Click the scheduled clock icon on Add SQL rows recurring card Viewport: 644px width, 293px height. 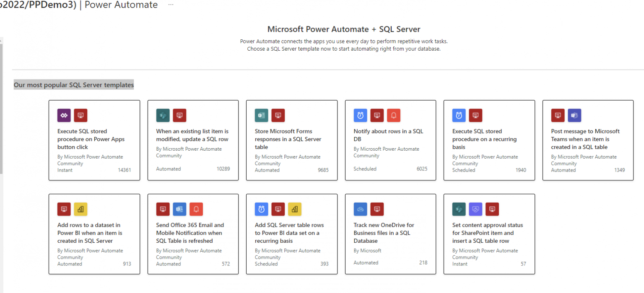[x=262, y=209]
